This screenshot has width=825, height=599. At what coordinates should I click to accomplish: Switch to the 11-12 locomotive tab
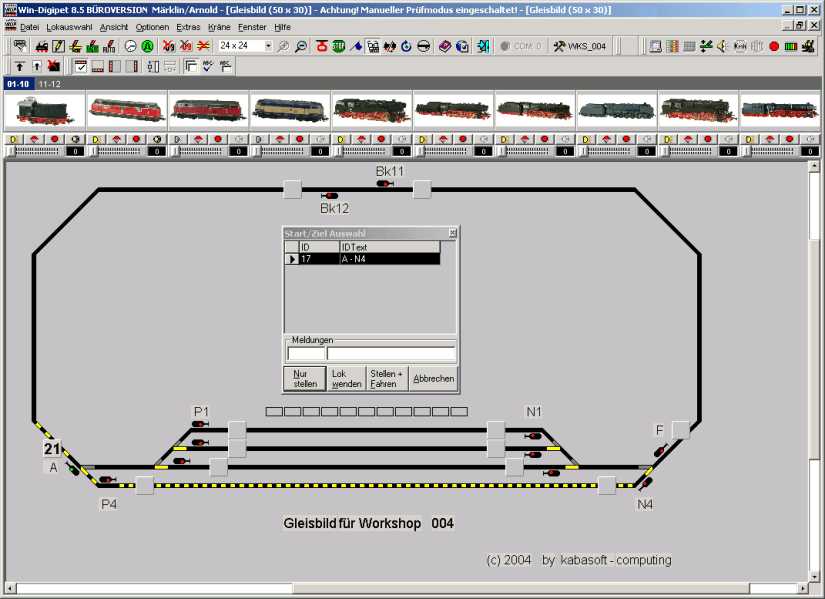tap(50, 84)
